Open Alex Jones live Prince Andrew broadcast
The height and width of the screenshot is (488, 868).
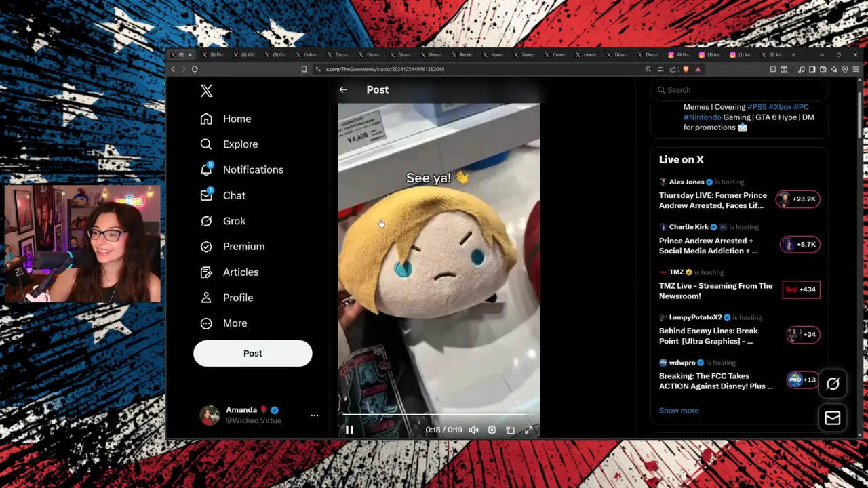[713, 200]
